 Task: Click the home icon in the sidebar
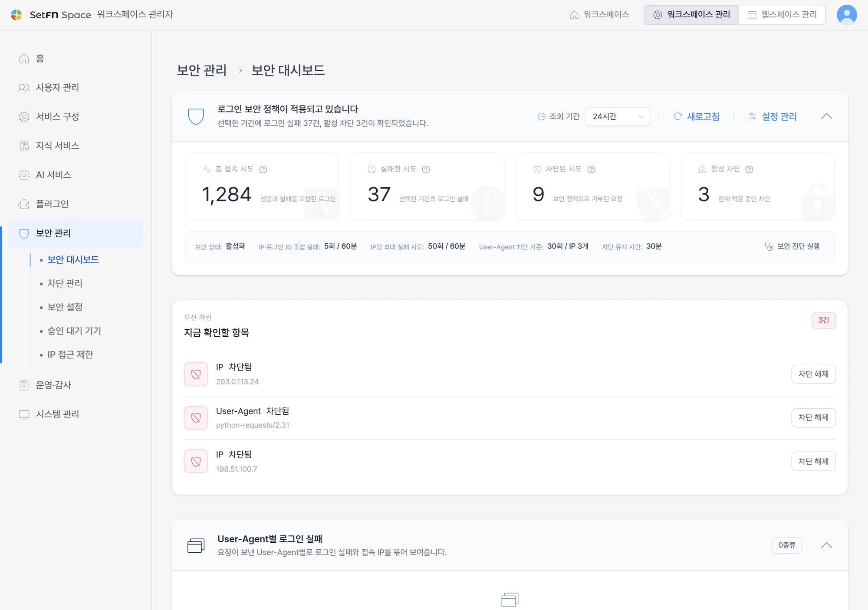click(x=24, y=59)
